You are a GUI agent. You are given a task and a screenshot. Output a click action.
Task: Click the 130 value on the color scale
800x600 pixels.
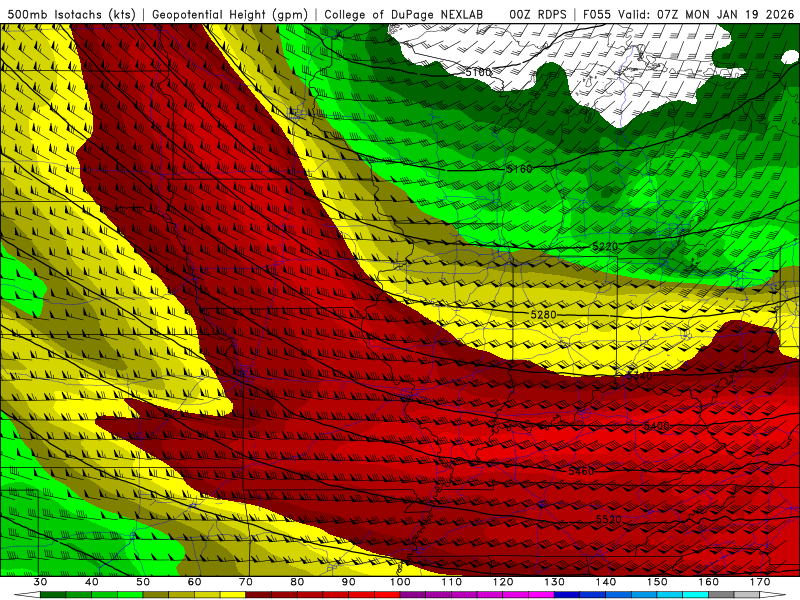pos(554,582)
